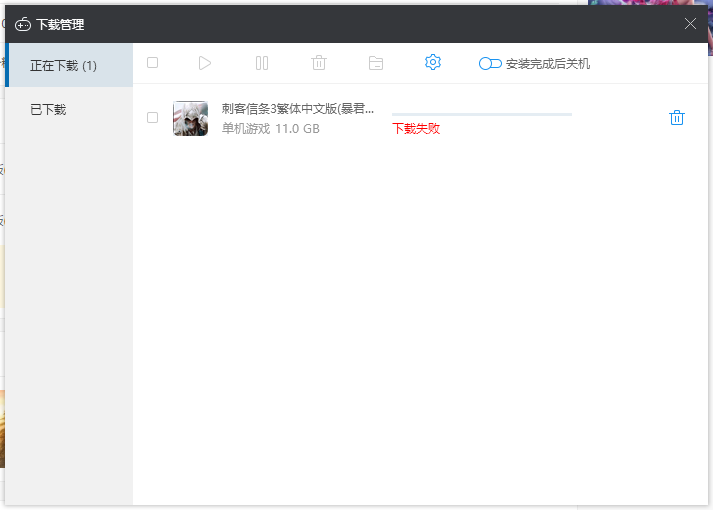713x510 pixels.
Task: Open the 已下载 tab
Action: point(69,109)
